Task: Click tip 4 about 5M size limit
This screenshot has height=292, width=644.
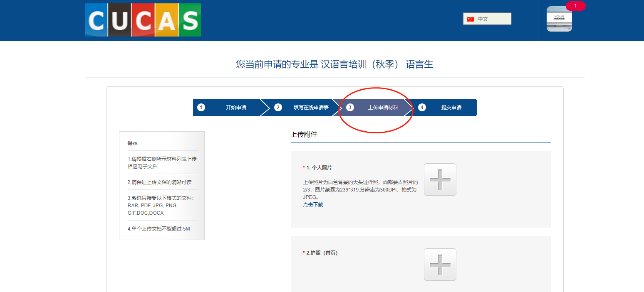Action: tap(159, 228)
